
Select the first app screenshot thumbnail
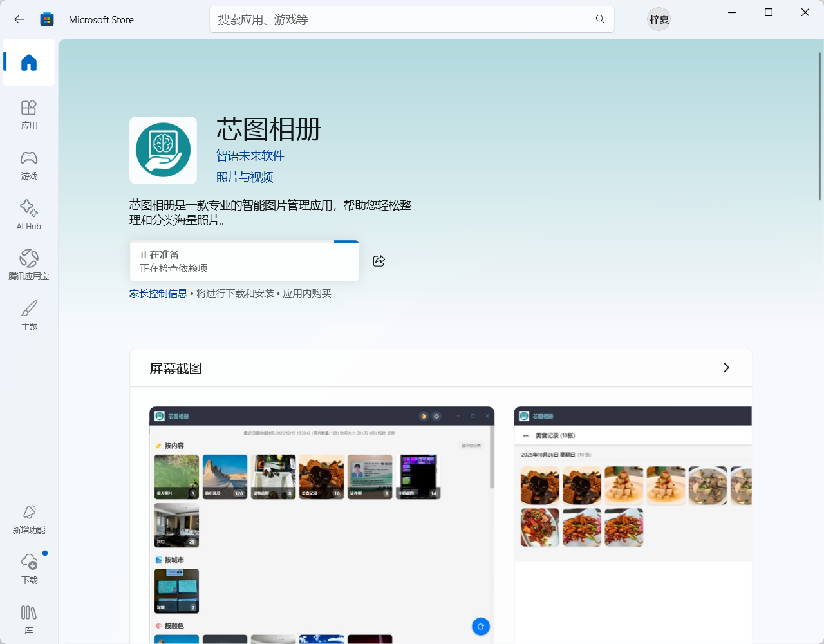(x=321, y=525)
